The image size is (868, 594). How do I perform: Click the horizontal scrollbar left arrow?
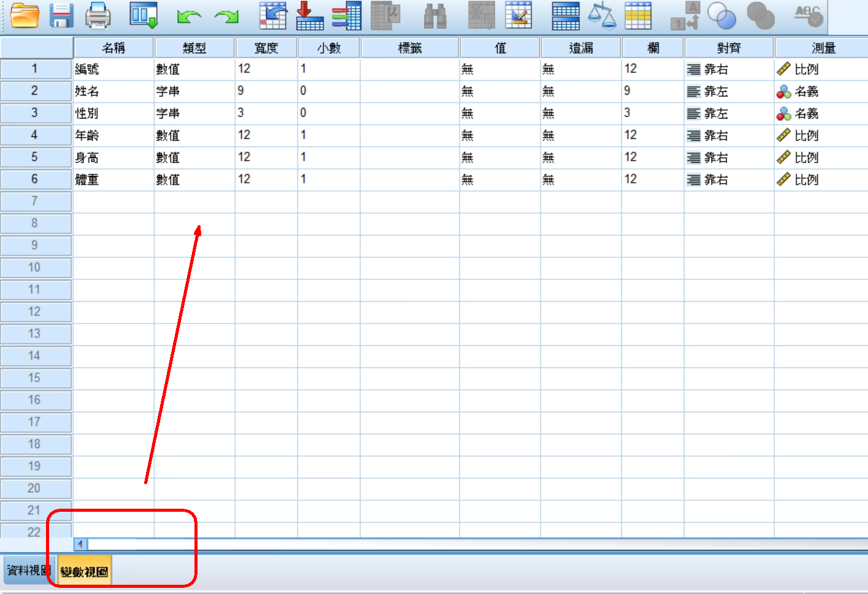tap(80, 544)
